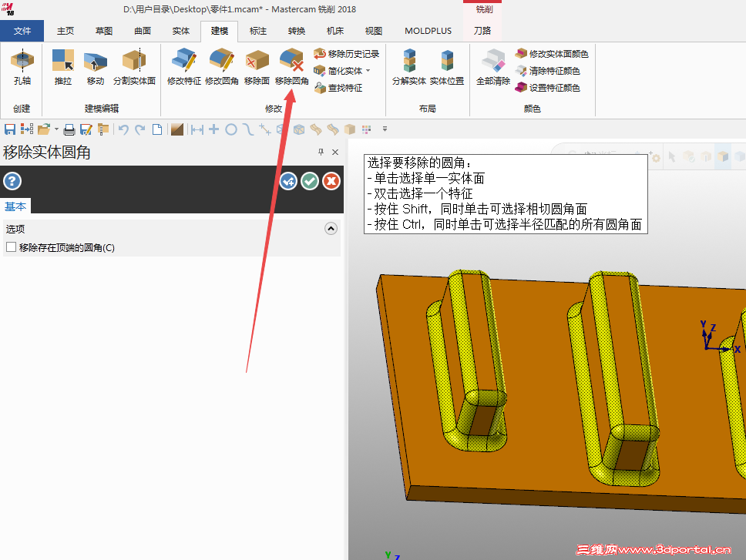The height and width of the screenshot is (560, 746).
Task: Select the 移动 move tool in ribbon
Action: 95,66
